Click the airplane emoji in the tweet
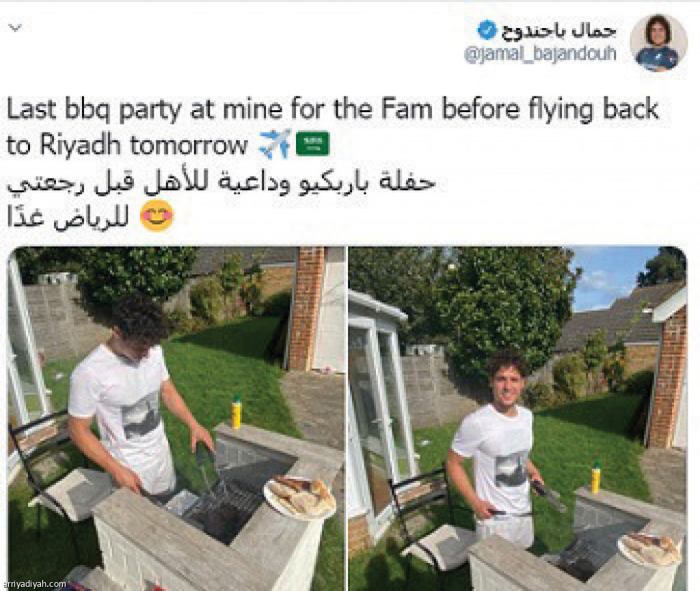700x591 pixels. [275, 144]
